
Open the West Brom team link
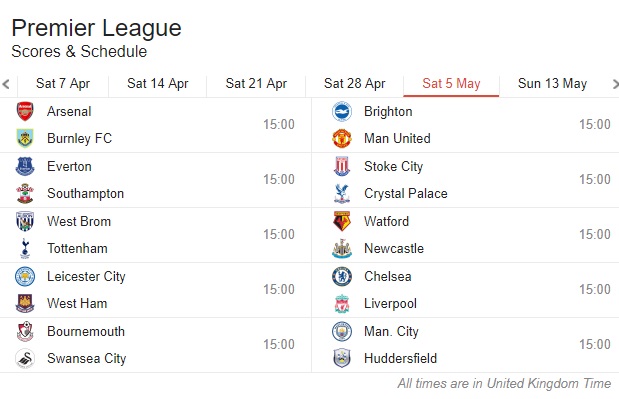click(x=79, y=221)
